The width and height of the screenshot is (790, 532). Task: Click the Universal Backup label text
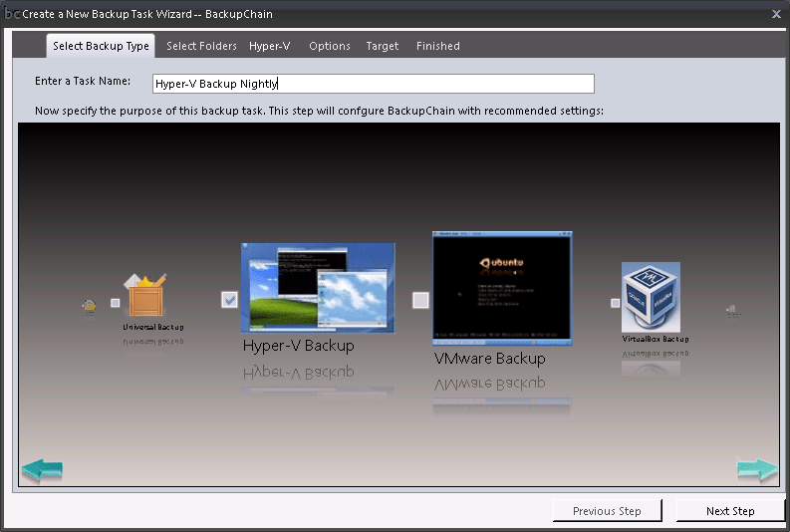point(153,327)
